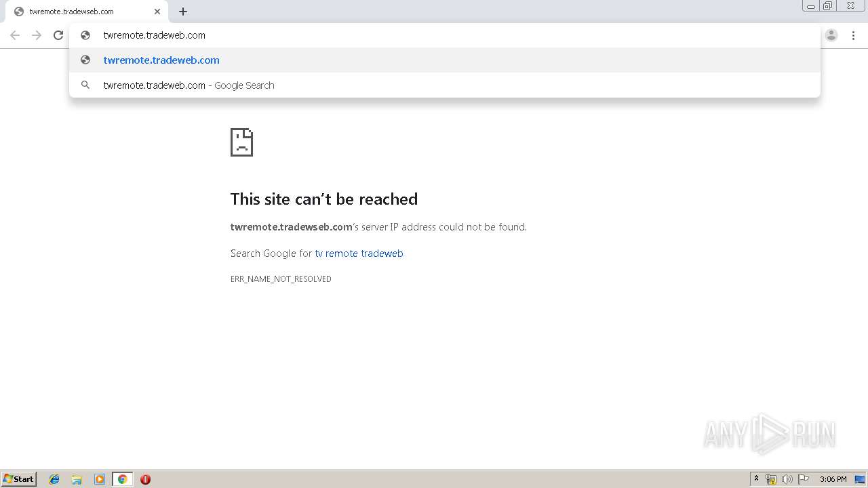868x488 pixels.
Task: Open the Windows Start menu
Action: tap(19, 479)
